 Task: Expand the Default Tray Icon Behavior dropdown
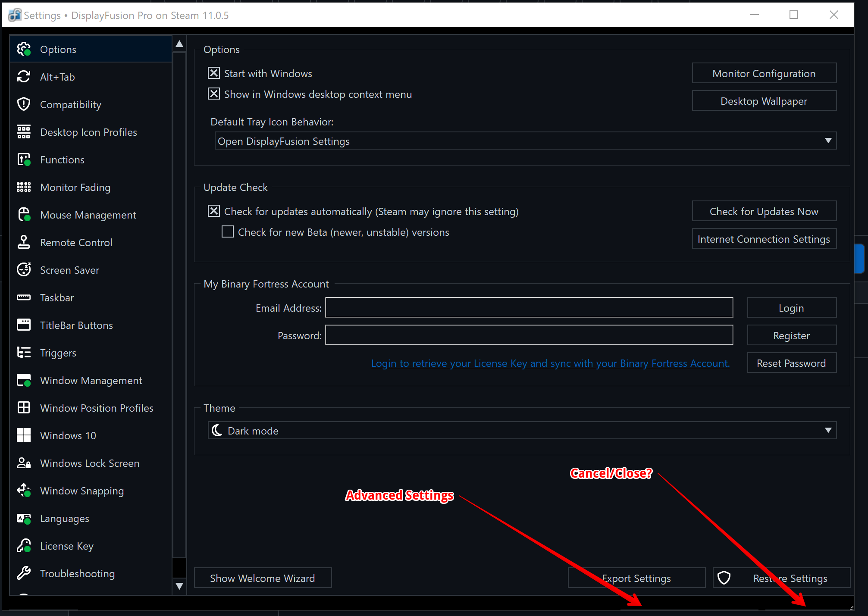pos(525,141)
